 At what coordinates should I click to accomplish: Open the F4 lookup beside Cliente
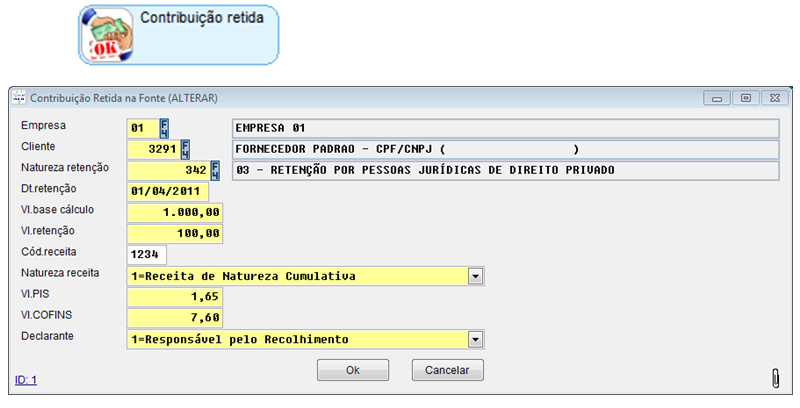185,149
